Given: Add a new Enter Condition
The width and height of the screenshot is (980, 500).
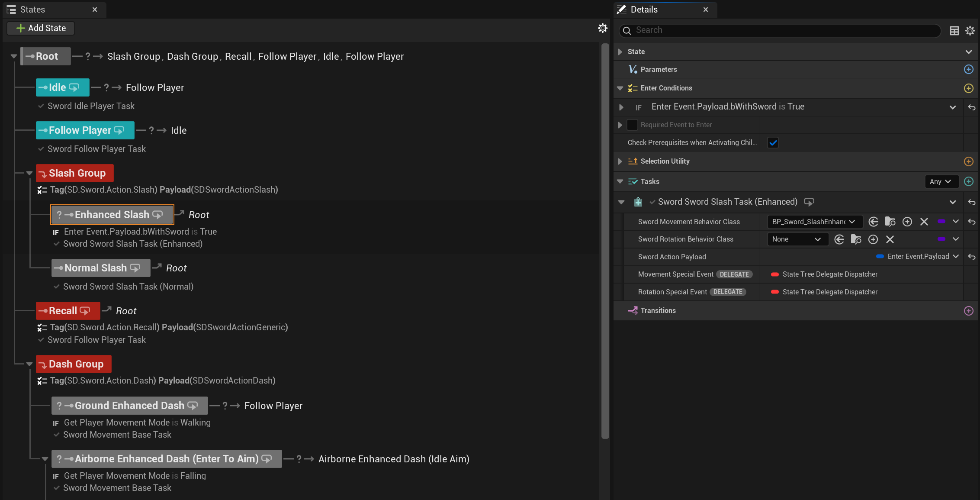Looking at the screenshot, I should [x=968, y=88].
